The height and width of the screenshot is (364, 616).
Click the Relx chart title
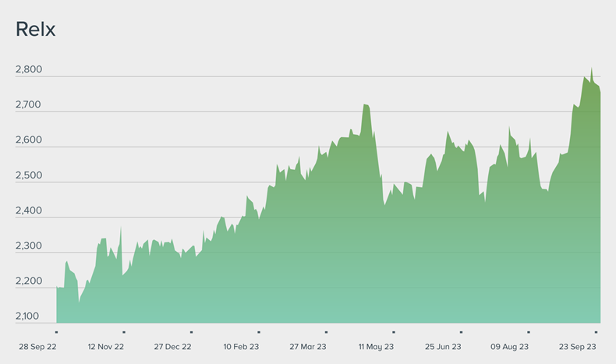(x=35, y=30)
